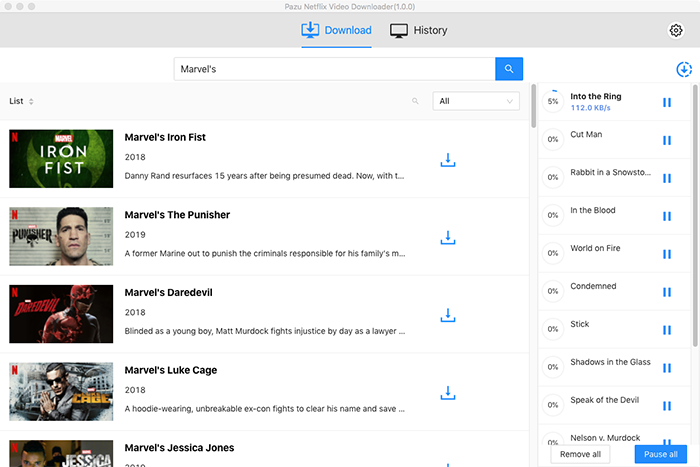Toggle the List sort arrows
The height and width of the screenshot is (467, 700).
(31, 101)
